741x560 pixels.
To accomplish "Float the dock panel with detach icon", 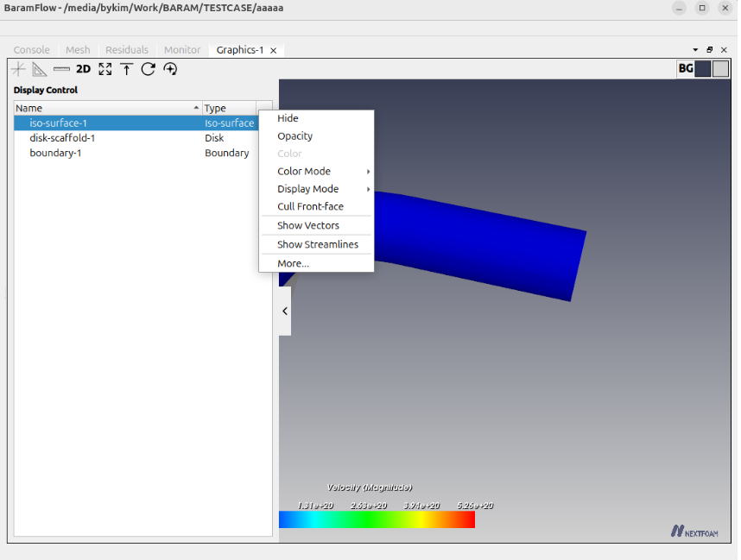I will tap(709, 49).
